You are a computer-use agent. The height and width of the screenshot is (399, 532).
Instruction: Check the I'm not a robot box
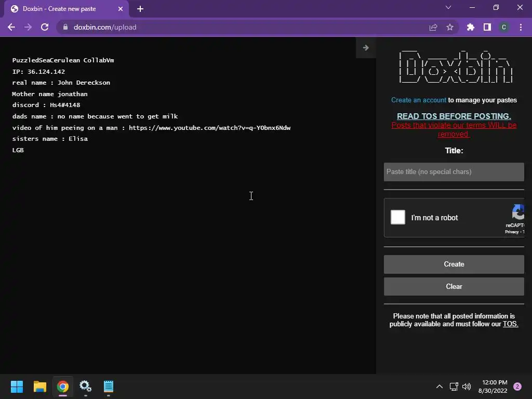point(398,217)
